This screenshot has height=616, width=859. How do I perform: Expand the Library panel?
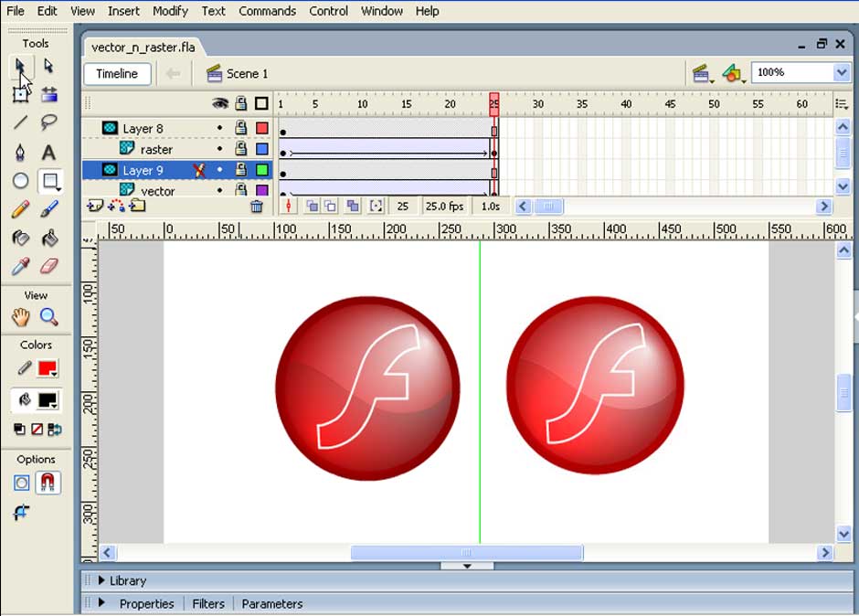point(101,579)
